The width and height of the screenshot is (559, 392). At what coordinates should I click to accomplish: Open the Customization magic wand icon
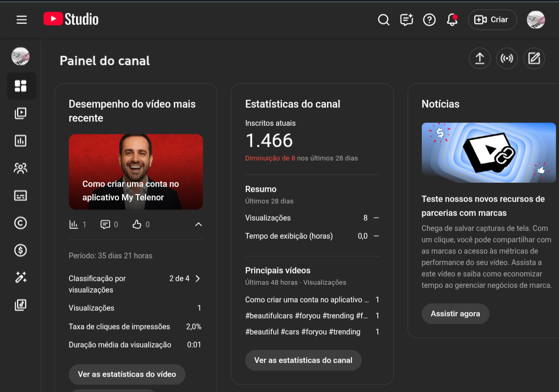pos(21,278)
